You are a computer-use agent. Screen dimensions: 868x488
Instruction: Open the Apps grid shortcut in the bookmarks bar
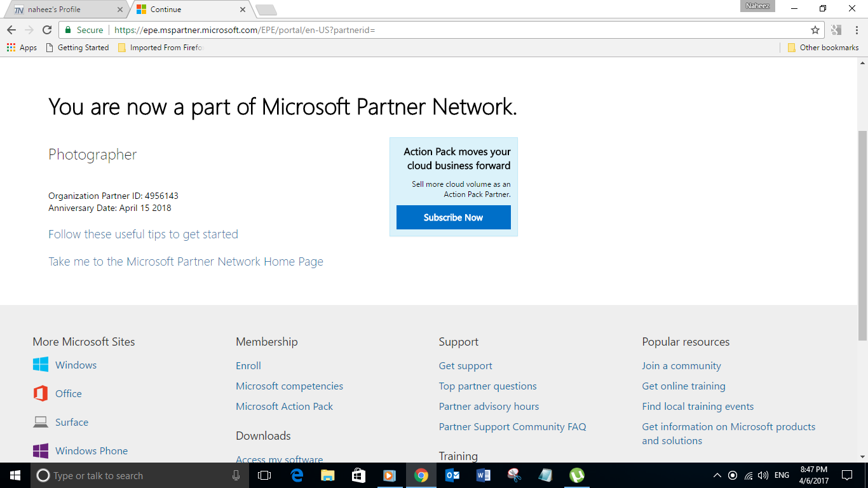tap(22, 48)
